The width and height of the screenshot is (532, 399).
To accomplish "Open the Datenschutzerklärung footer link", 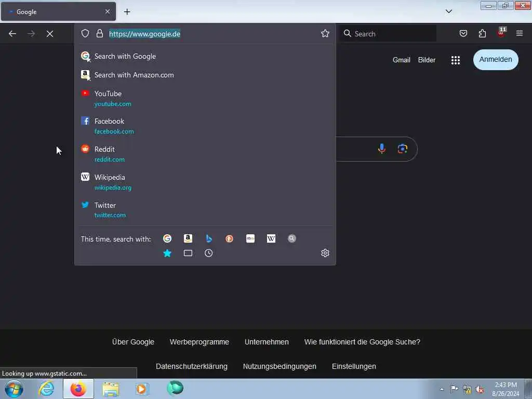I will coord(192,366).
